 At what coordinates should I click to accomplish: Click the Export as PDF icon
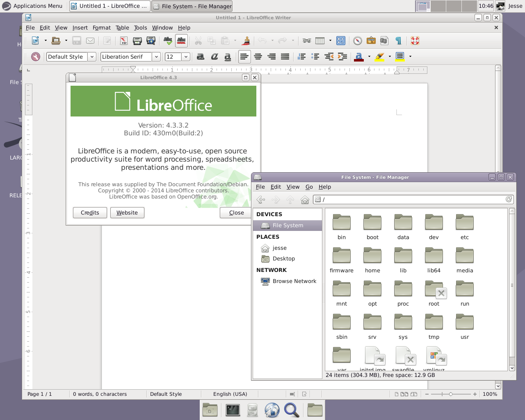(123, 41)
